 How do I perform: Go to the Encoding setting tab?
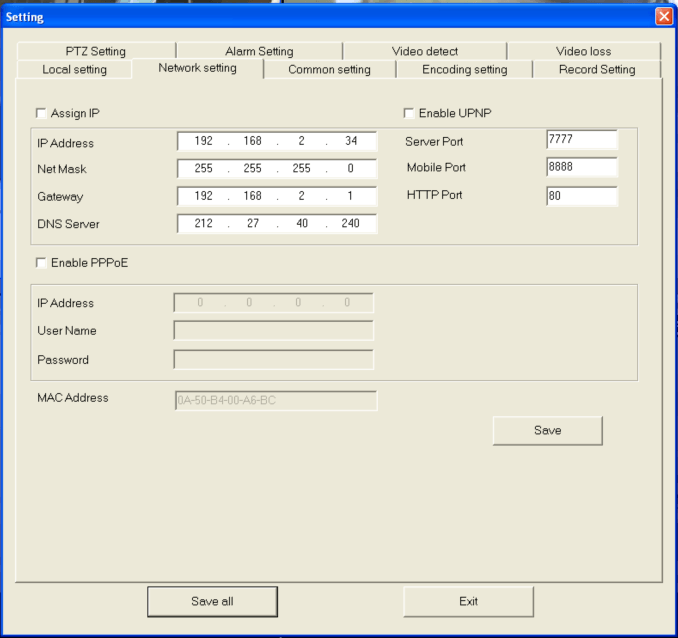(464, 70)
